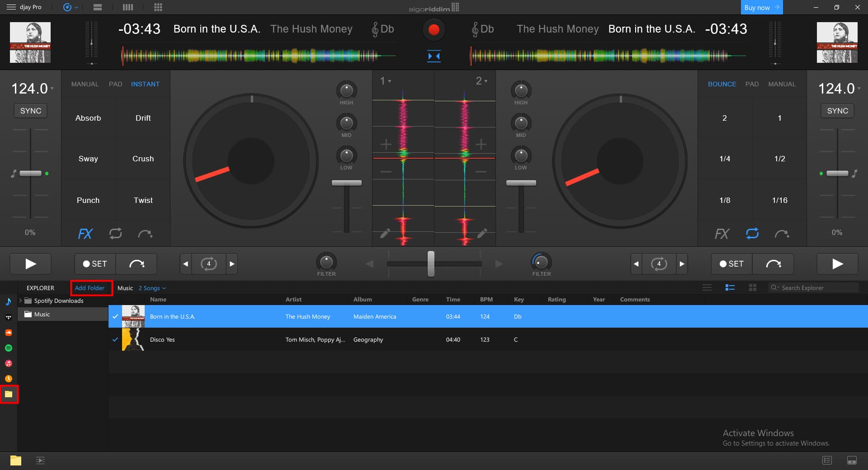Open the History clock icon in sidebar
This screenshot has height=470, width=868.
click(9, 379)
